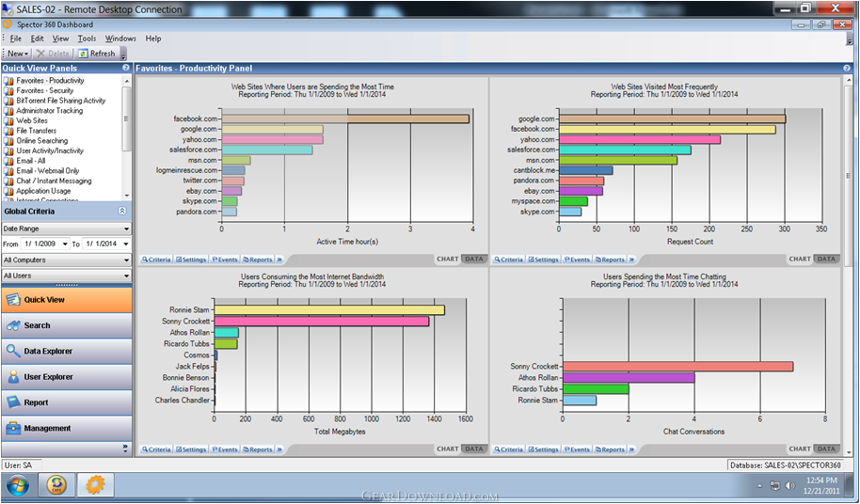
Task: Open the New dropdown in toolbar
Action: (x=18, y=54)
